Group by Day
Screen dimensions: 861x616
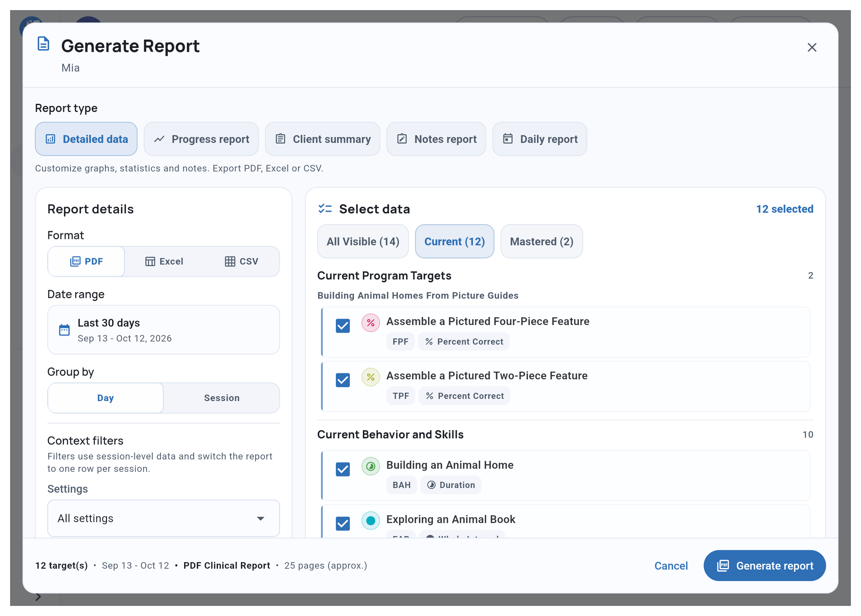[106, 398]
